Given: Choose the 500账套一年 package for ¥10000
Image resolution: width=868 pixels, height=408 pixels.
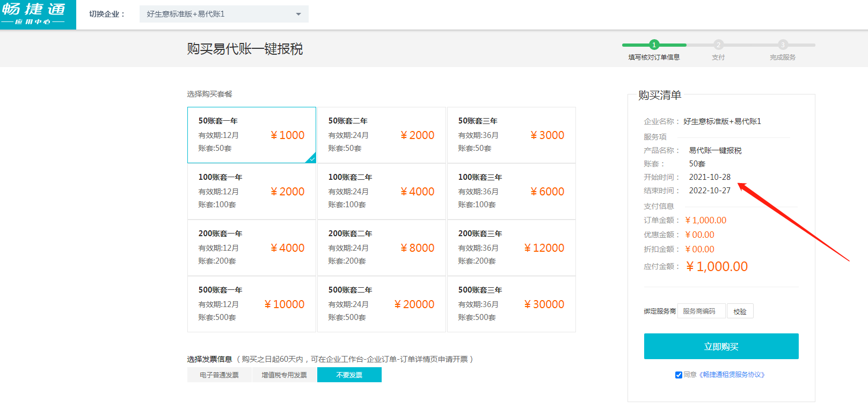Looking at the screenshot, I should point(251,304).
